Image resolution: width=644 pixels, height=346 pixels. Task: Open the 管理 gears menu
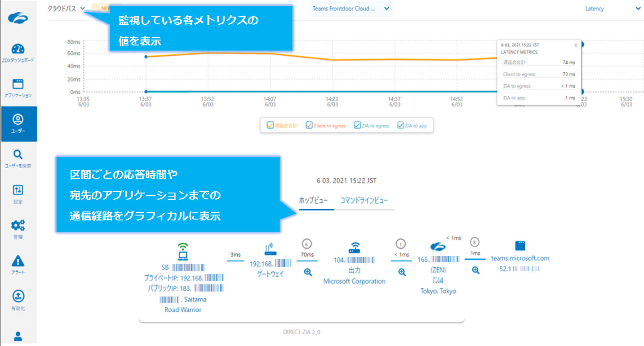coord(18,229)
